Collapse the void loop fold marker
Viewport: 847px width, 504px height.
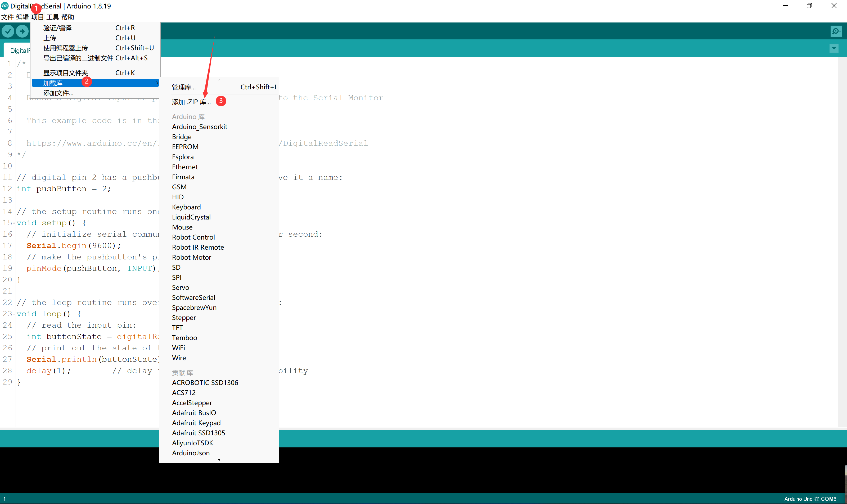pyautogui.click(x=14, y=313)
